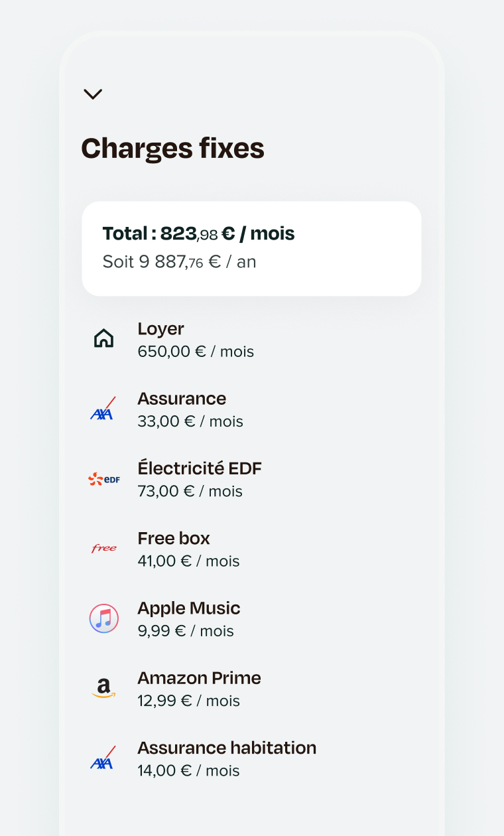The height and width of the screenshot is (836, 504).
Task: Open the Amazon Prime subscription
Action: (199, 678)
